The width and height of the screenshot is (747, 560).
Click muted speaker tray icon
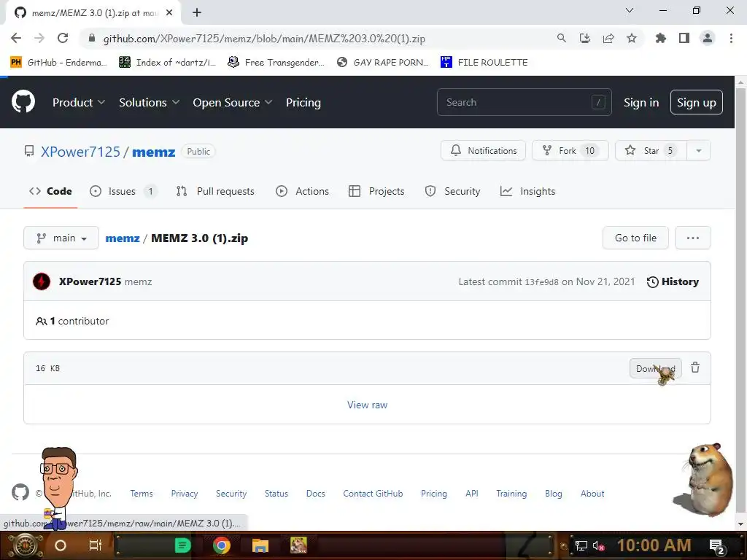[598, 545]
